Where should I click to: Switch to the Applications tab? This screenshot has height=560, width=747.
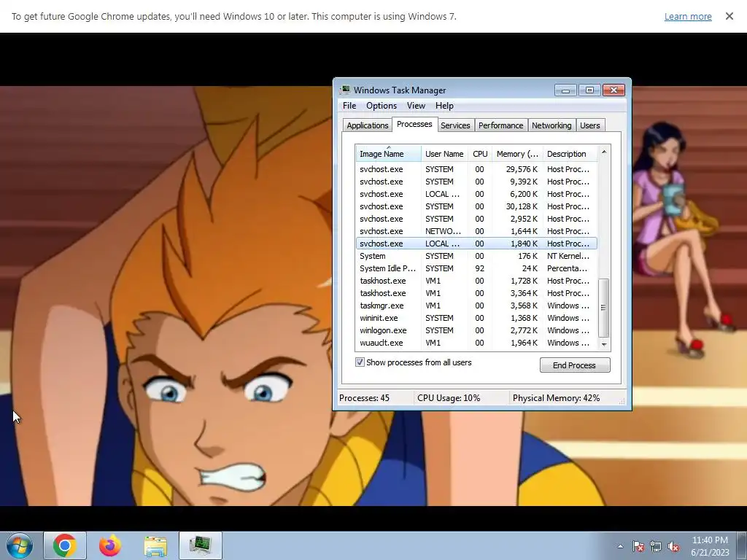[x=368, y=125]
